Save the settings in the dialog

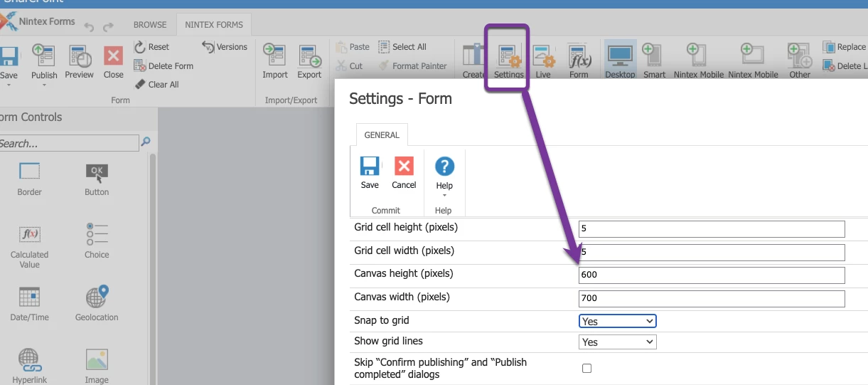pos(370,172)
